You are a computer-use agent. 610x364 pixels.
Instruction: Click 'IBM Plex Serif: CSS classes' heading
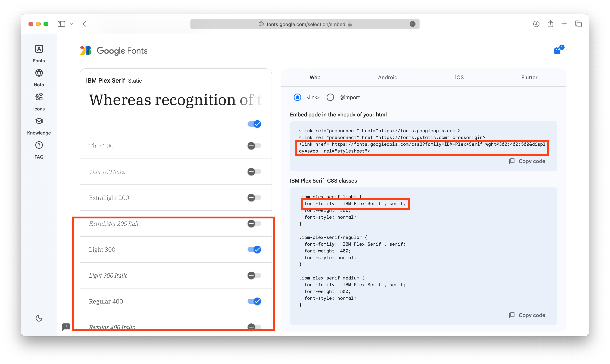[x=323, y=181]
